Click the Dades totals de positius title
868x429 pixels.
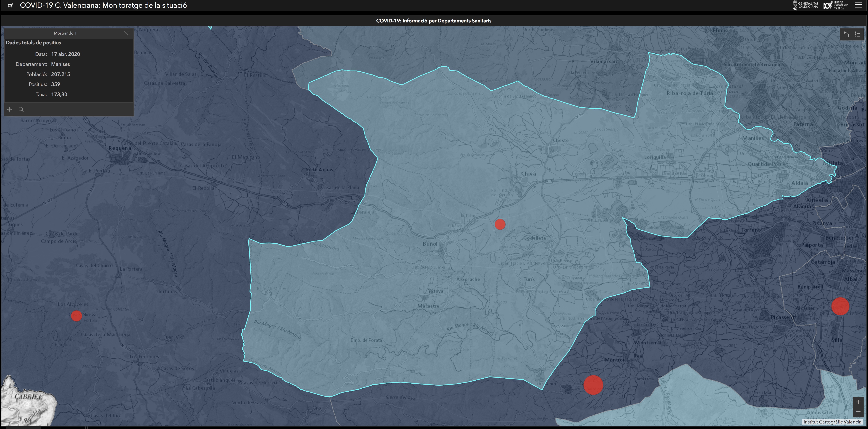click(33, 43)
